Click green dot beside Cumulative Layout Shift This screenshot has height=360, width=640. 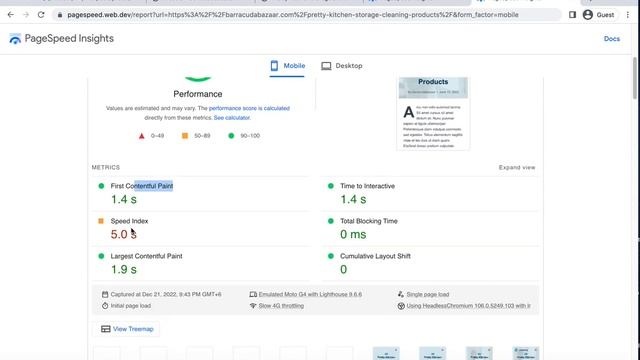(x=331, y=256)
